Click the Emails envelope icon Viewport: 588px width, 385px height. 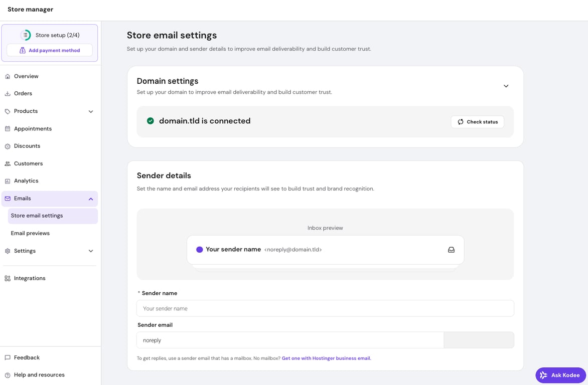pos(8,199)
